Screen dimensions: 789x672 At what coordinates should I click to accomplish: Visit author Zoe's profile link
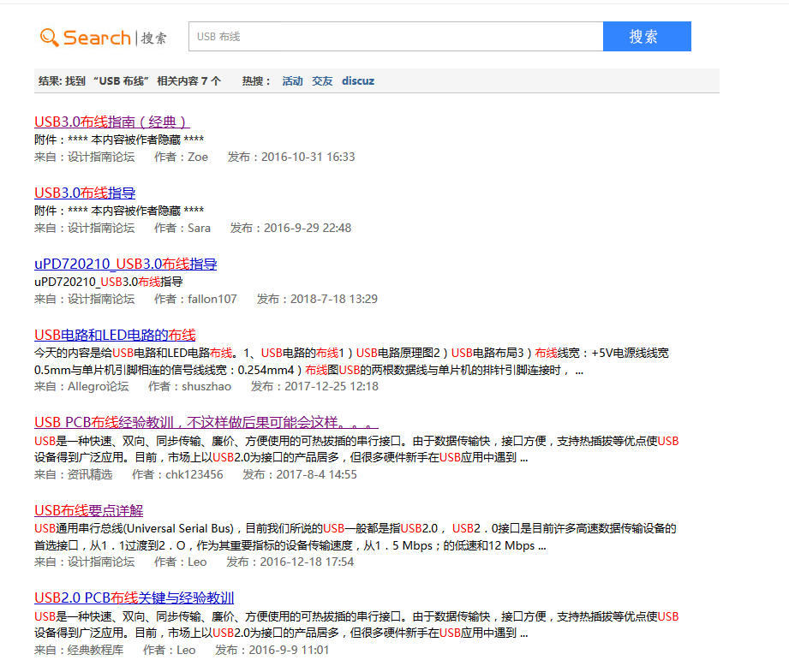point(198,157)
